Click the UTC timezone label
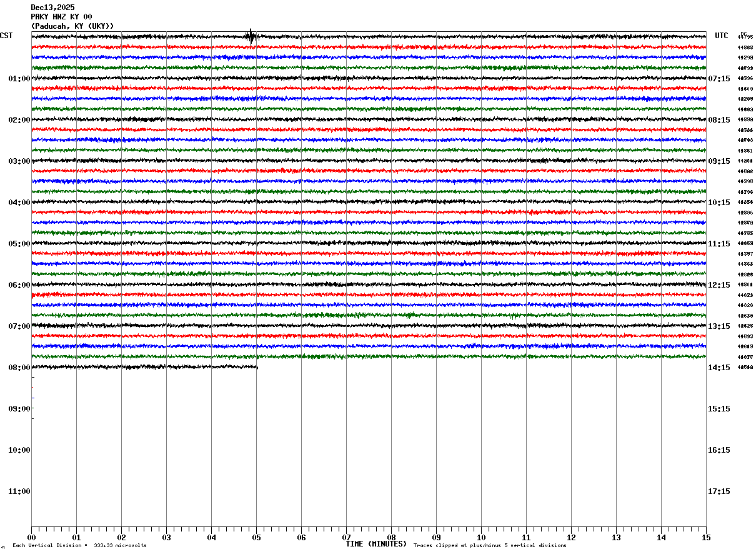The image size is (756, 554). 722,36
